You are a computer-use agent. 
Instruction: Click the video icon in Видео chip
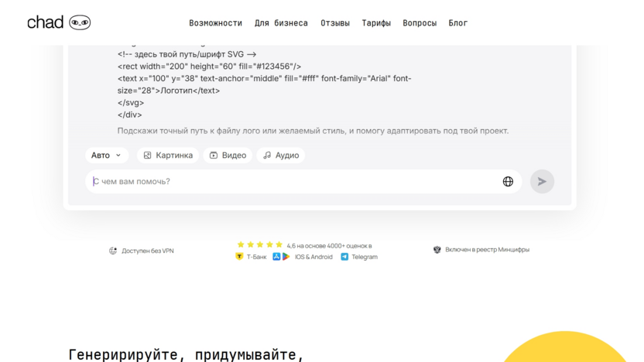tap(214, 155)
